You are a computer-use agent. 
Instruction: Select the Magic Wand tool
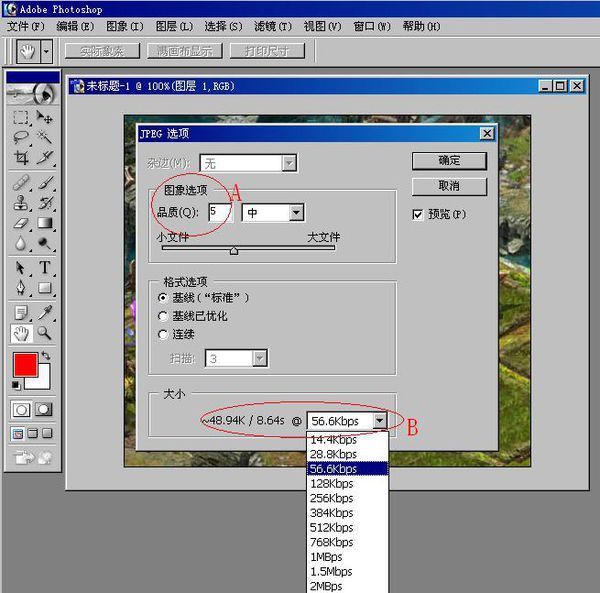[44, 137]
